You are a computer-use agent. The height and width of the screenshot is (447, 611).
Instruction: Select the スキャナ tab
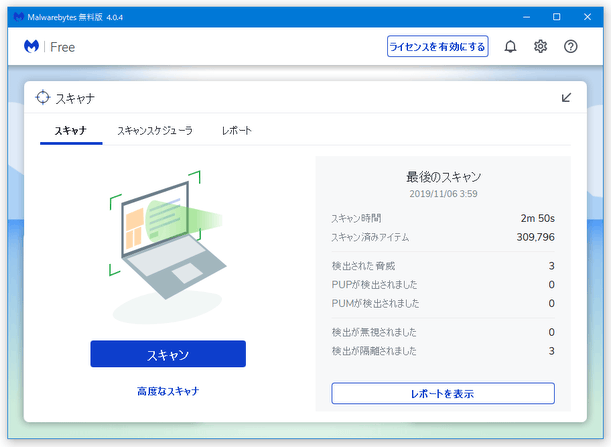click(x=71, y=131)
